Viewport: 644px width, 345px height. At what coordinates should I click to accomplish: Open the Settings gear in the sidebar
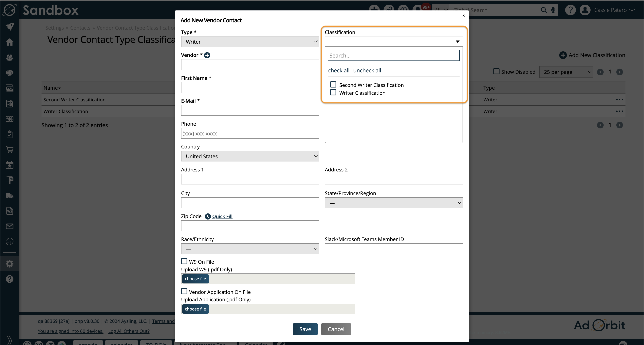coord(10,263)
